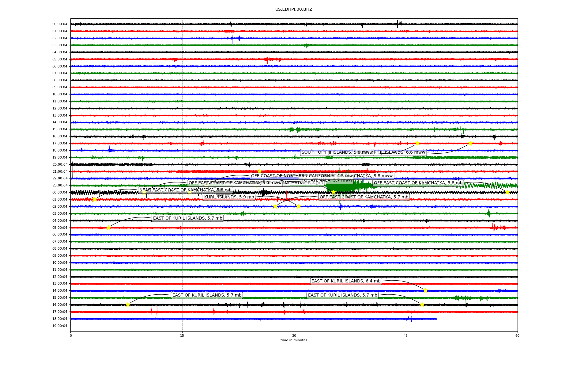Select the EAST OF KURIL ISLANDS, 6.4 mb label

pyautogui.click(x=346, y=281)
